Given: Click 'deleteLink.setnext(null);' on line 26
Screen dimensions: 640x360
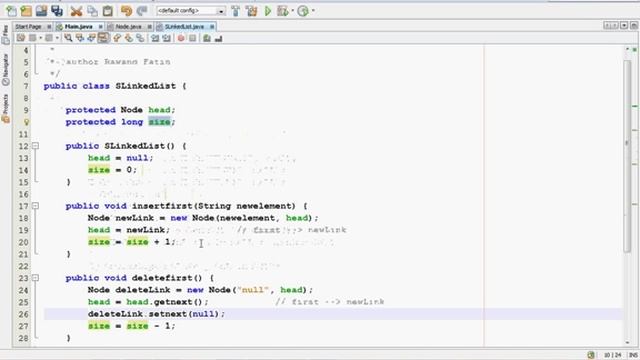Looking at the screenshot, I should coord(156,314).
